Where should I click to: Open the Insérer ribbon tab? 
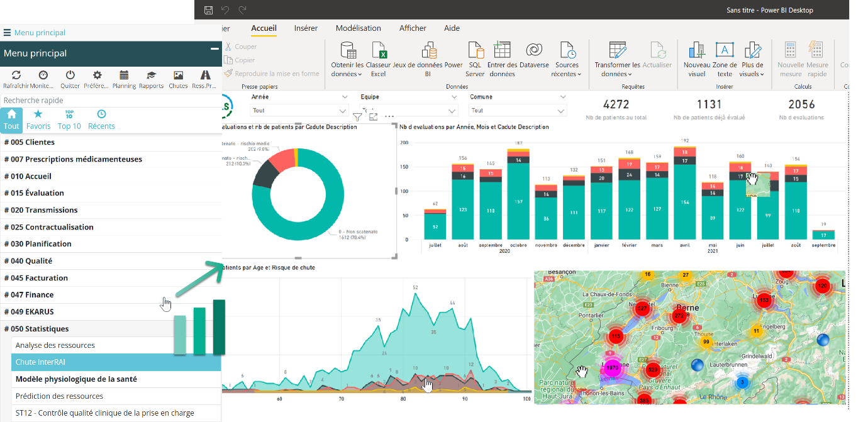click(x=306, y=28)
